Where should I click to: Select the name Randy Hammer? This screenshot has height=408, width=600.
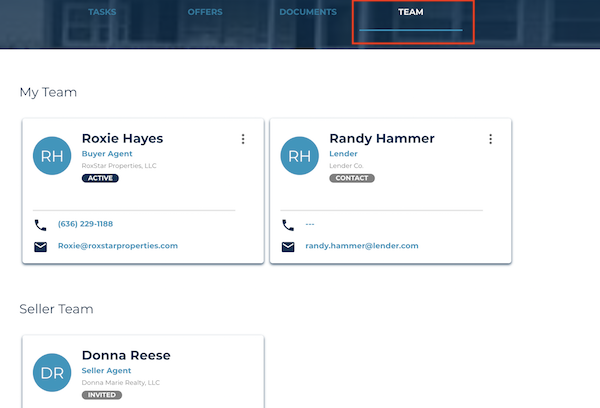coord(382,138)
